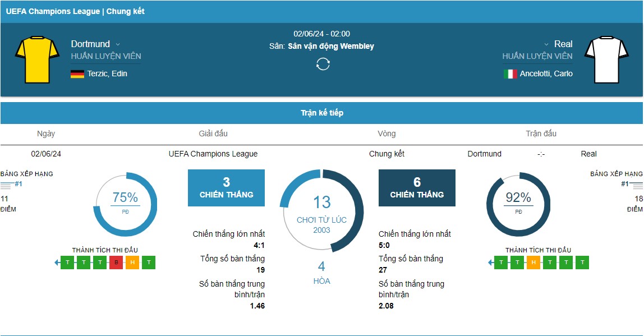Click Real's BẢNG XẾP HẠNG label
The image size is (644, 336).
(617, 174)
